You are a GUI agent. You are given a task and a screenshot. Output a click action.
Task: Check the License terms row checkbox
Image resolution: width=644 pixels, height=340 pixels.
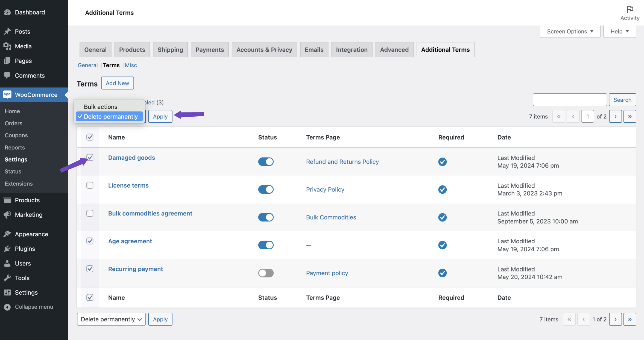click(90, 185)
